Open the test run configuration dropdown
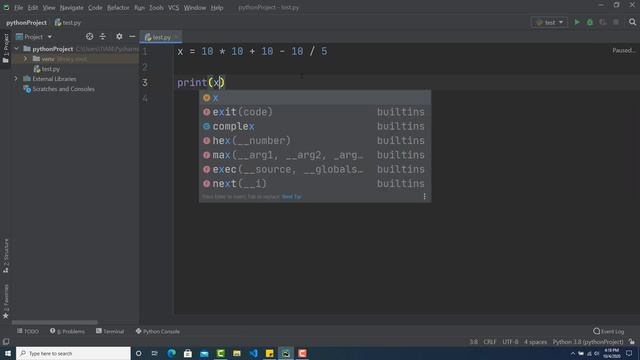The width and height of the screenshot is (640, 360). click(x=549, y=22)
